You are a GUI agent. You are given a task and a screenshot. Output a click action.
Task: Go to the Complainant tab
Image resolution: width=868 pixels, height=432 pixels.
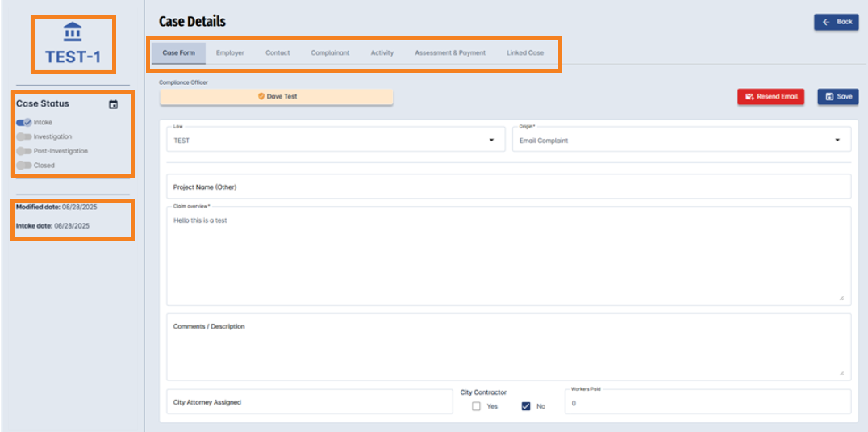330,53
